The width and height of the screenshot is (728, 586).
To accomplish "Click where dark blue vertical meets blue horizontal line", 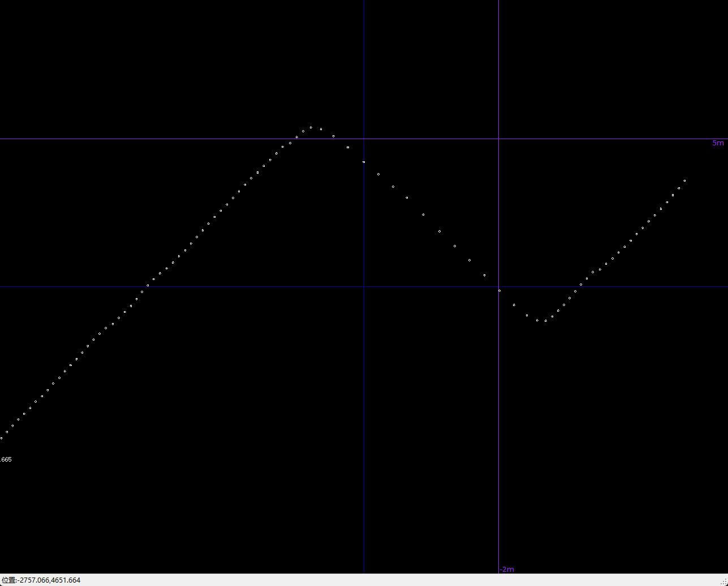I will click(364, 287).
